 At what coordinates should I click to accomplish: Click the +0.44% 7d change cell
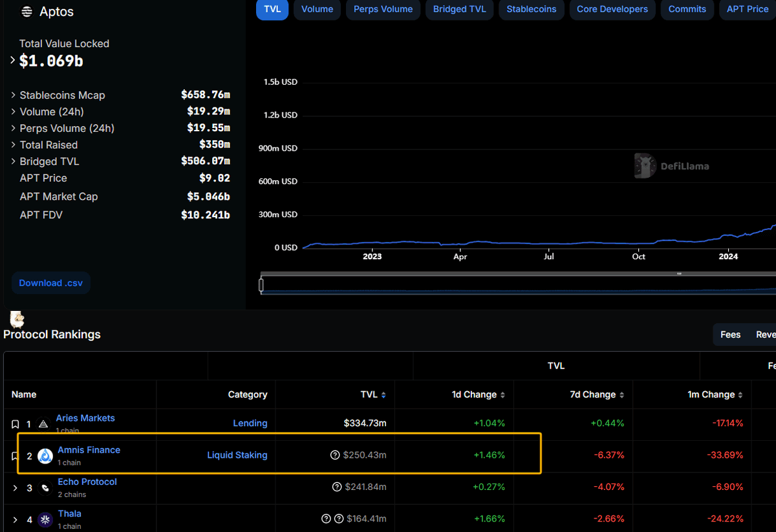pyautogui.click(x=607, y=423)
